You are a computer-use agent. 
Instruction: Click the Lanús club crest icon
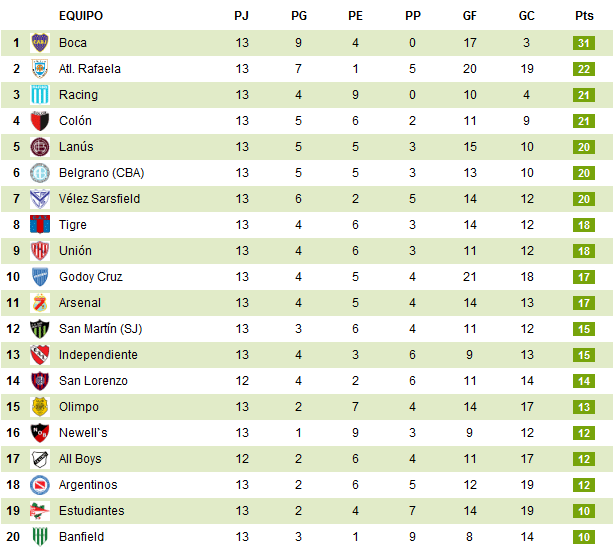point(40,147)
